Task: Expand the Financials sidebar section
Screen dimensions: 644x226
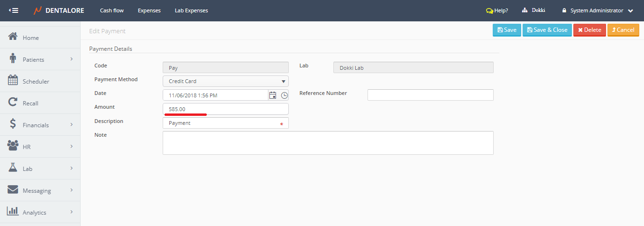Action: click(72, 125)
